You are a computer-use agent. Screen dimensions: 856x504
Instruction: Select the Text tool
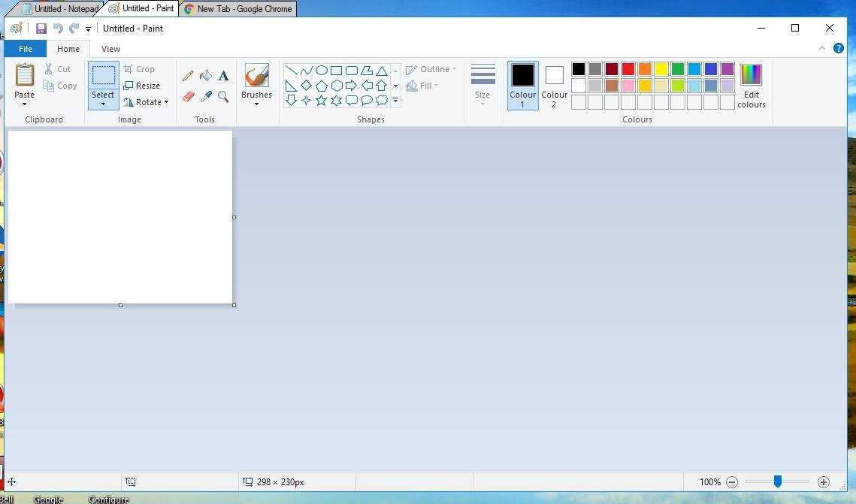(x=223, y=76)
